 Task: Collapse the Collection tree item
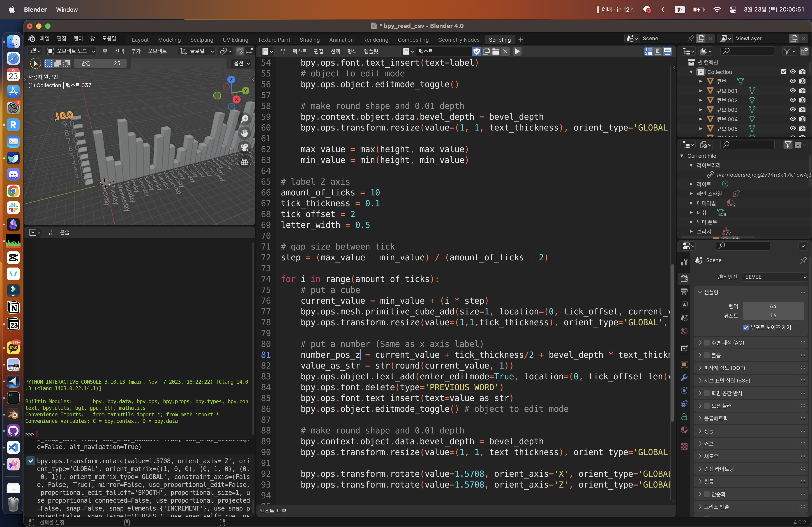691,72
